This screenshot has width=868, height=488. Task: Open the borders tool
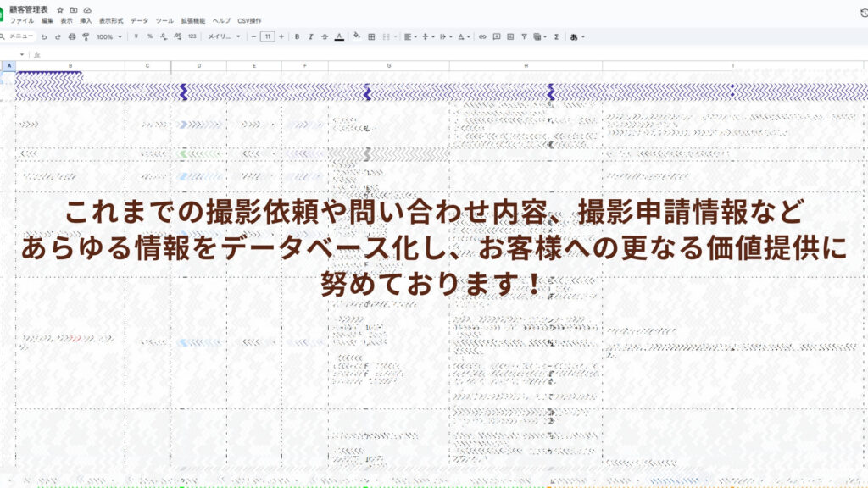pos(371,36)
